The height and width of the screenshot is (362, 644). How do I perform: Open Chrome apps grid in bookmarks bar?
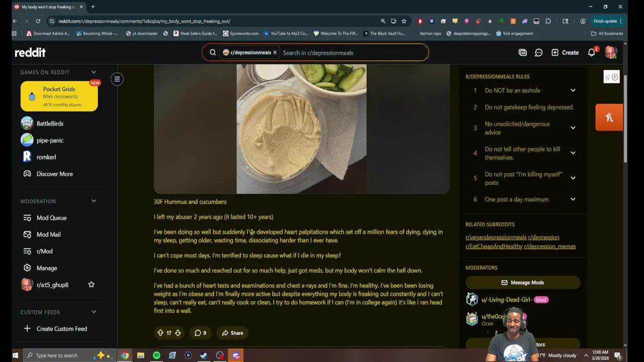14,34
